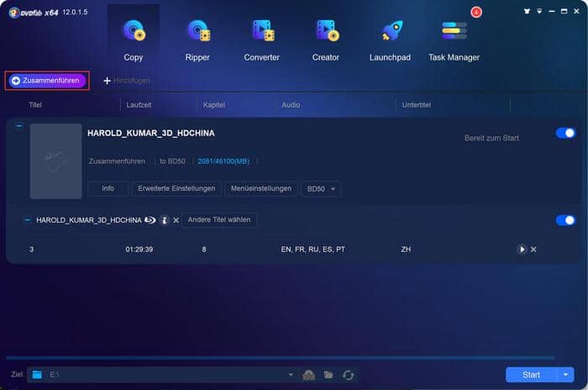
Task: Collapse the HAROLD_KUMAR_3D_HDCHINA source row
Action: coord(27,220)
